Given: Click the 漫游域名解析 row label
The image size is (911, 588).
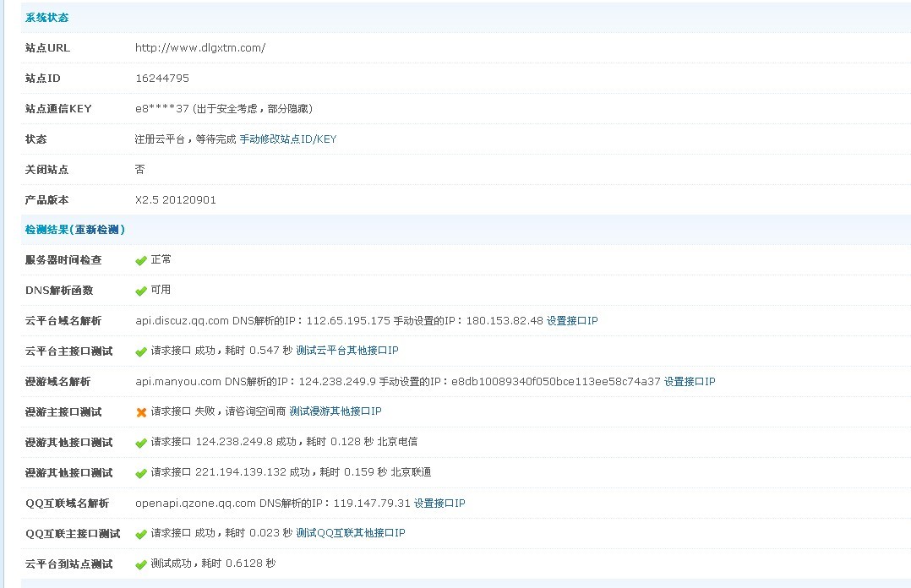Looking at the screenshot, I should [57, 382].
